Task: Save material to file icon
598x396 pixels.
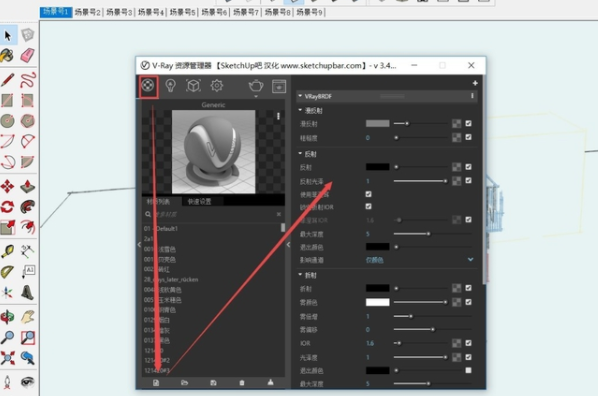Action: [213, 383]
